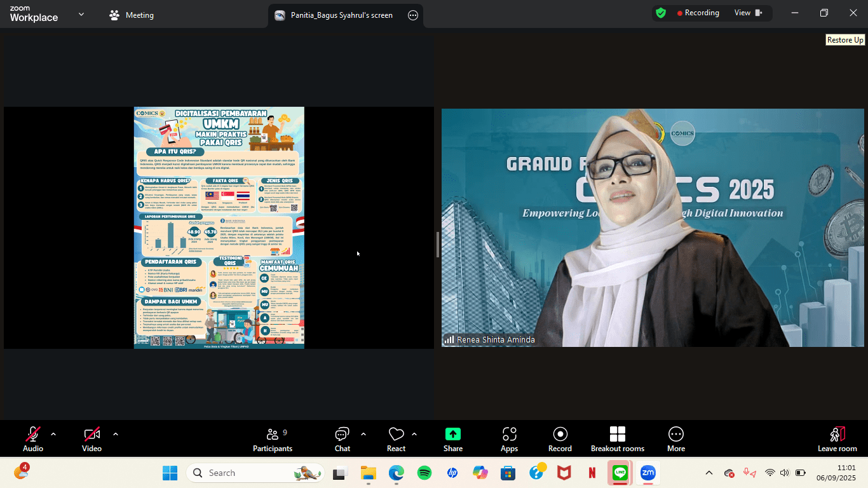This screenshot has width=868, height=488.
Task: Open LINE app in the taskbar
Action: click(620, 473)
